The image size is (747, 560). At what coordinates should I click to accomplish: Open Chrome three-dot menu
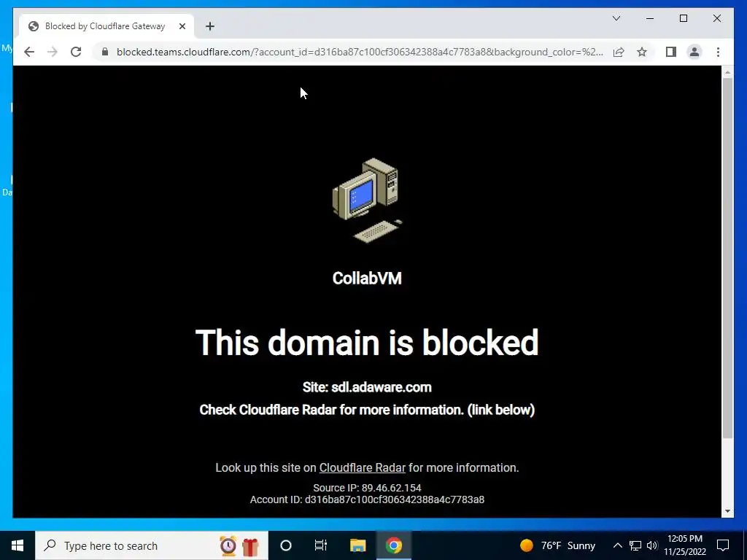(x=718, y=52)
